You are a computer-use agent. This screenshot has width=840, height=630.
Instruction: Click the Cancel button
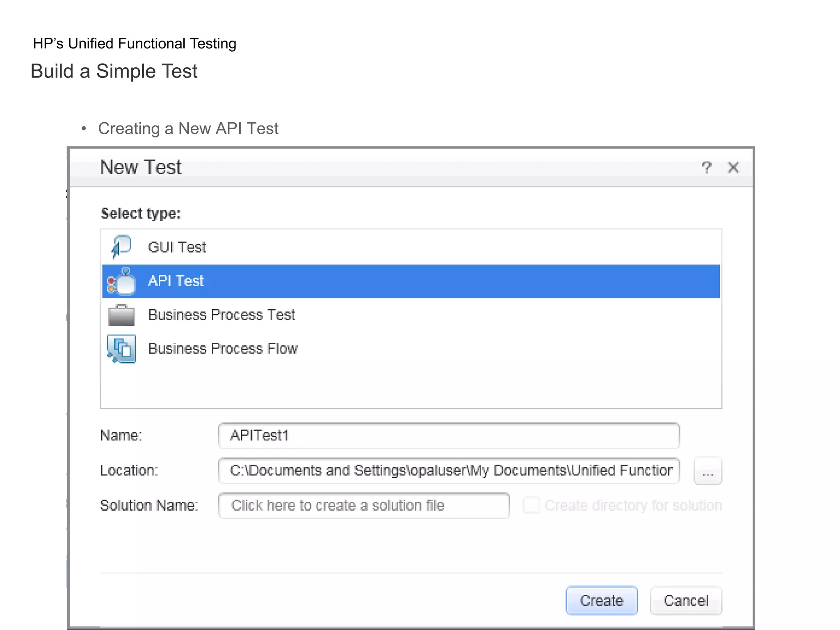tap(686, 600)
